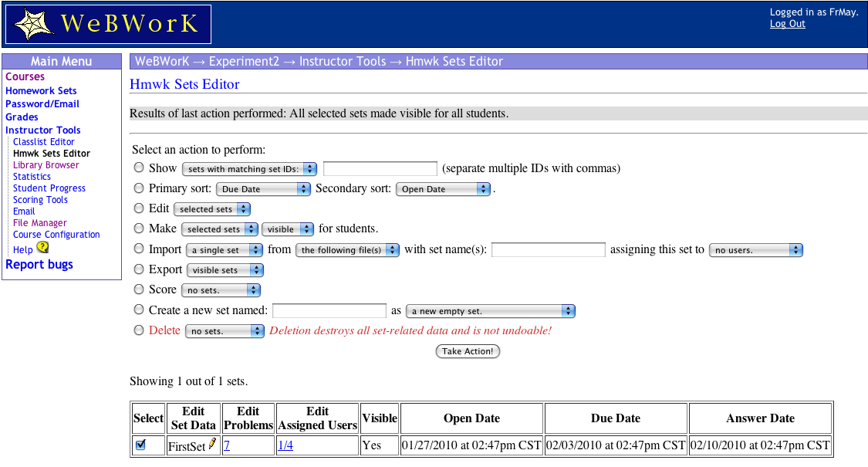Open the 'the following file(s)' dropdown
The image size is (868, 467).
click(347, 250)
